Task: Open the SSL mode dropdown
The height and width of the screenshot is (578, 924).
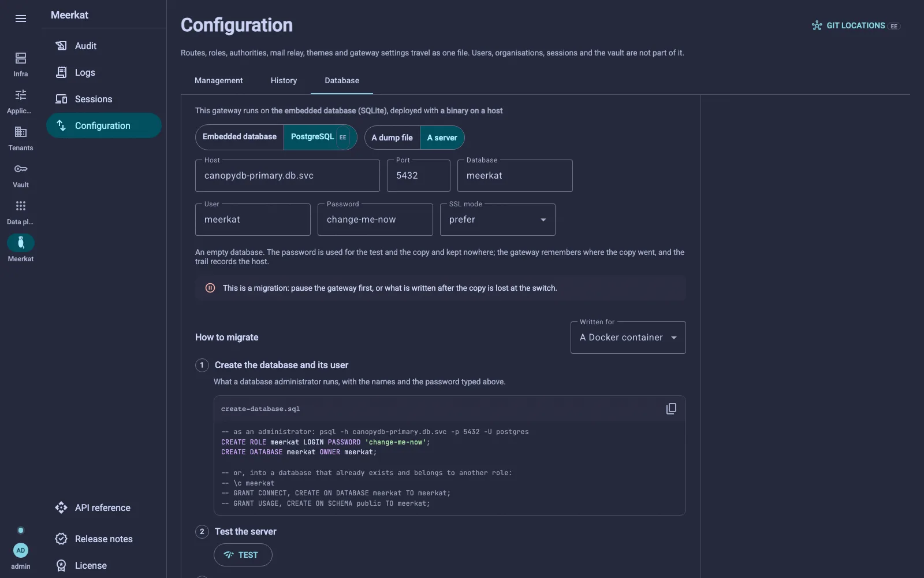Action: pyautogui.click(x=498, y=220)
